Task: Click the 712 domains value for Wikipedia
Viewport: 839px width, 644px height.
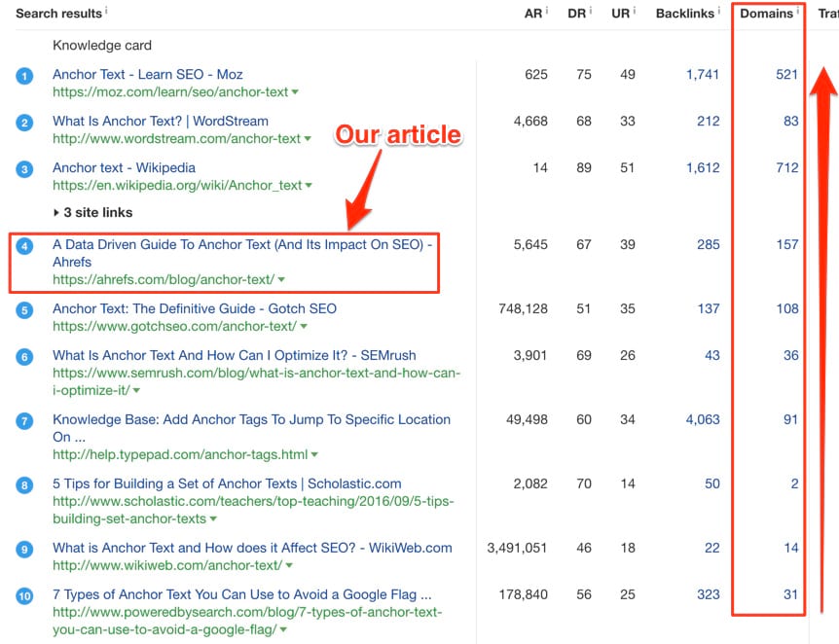Action: click(x=786, y=167)
